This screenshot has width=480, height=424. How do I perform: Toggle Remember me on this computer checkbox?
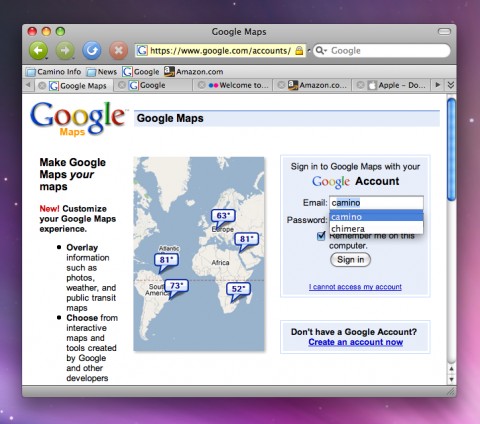pos(321,236)
